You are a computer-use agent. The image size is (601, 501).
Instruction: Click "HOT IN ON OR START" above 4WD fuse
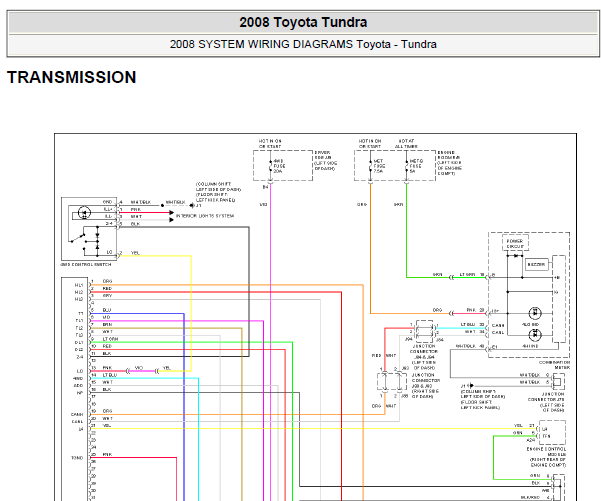tap(270, 144)
